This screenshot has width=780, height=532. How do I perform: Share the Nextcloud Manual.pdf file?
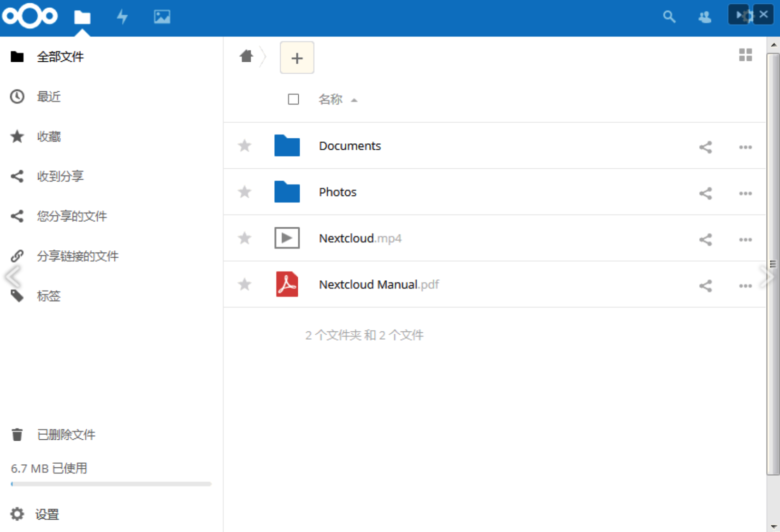(x=705, y=286)
